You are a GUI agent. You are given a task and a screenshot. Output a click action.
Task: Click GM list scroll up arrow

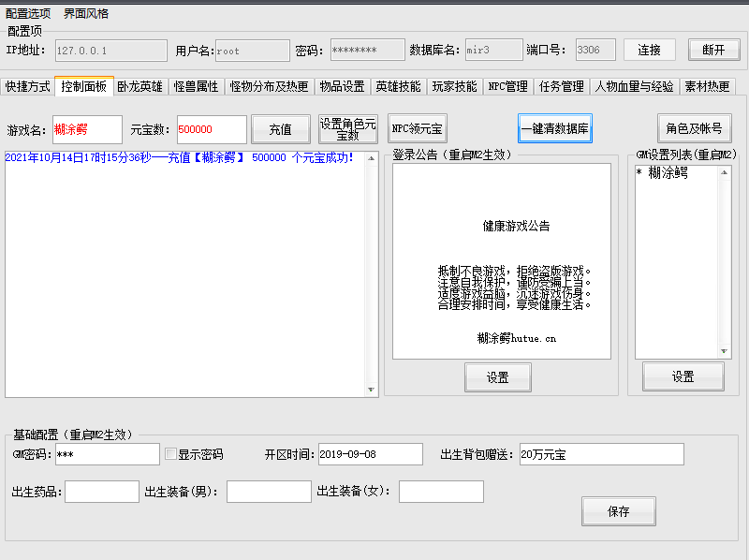(x=724, y=172)
